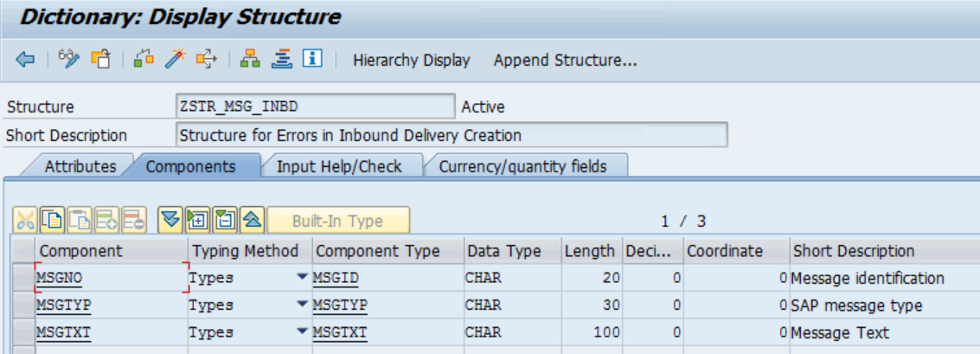Open the Input Help/Check tab

click(339, 166)
